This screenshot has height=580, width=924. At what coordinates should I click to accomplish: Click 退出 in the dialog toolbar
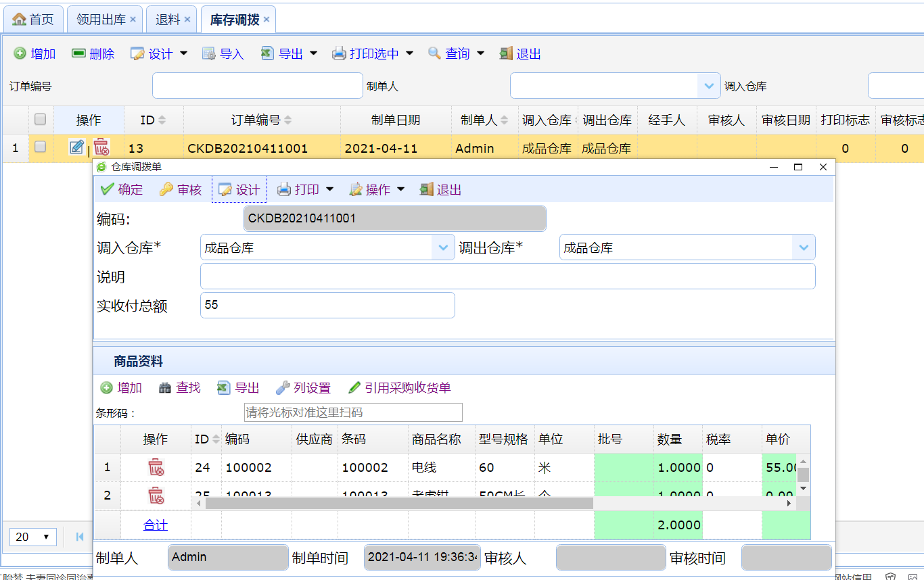440,189
